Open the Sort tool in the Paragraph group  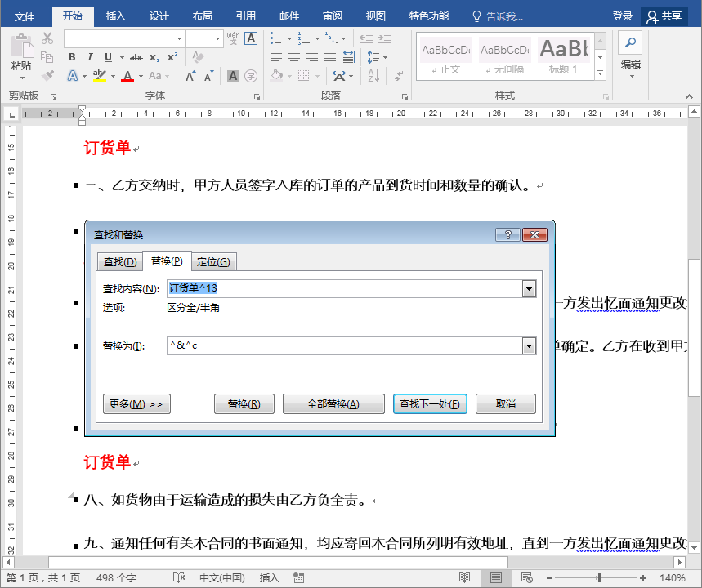pos(373,75)
